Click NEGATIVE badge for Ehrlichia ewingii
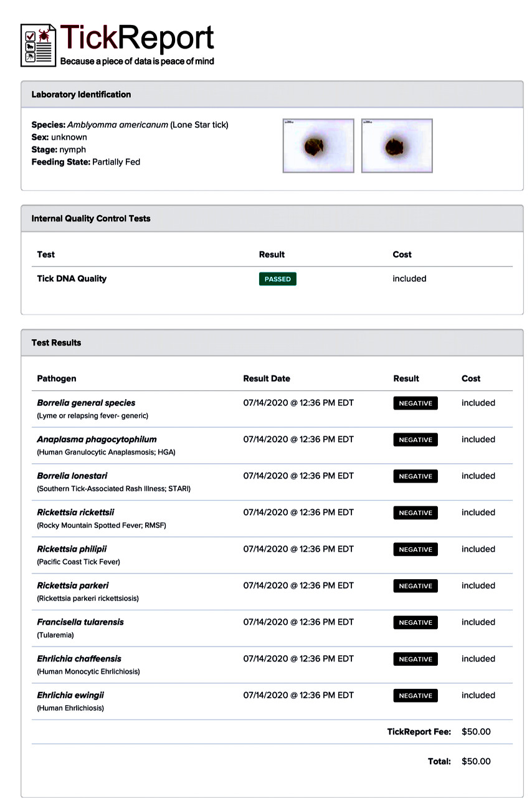The height and width of the screenshot is (798, 532). [x=416, y=695]
